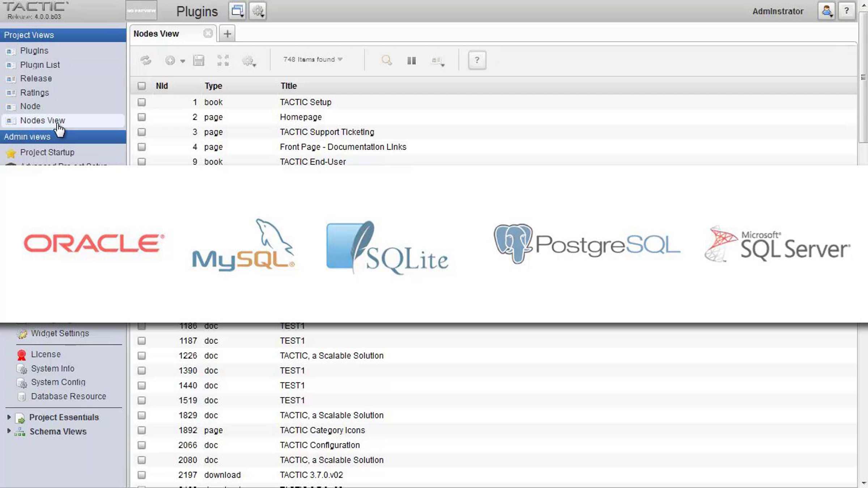The width and height of the screenshot is (868, 488).
Task: Open the Release sidebar view
Action: click(36, 78)
